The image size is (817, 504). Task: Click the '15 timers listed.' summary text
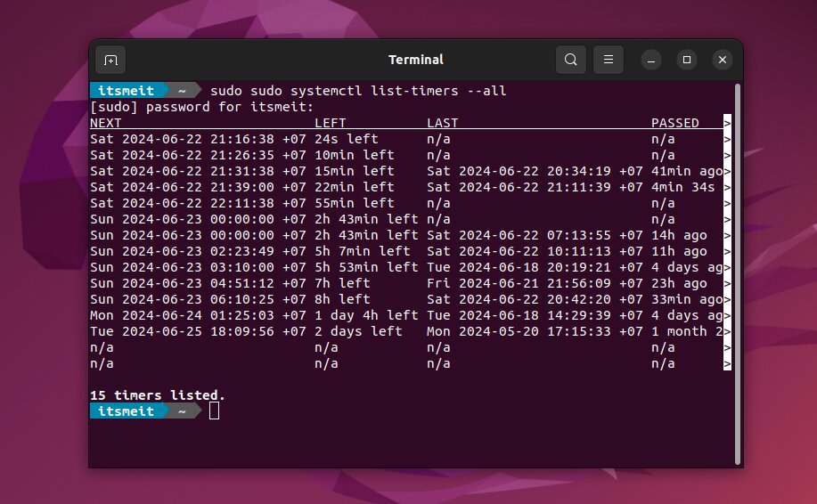pyautogui.click(x=158, y=394)
